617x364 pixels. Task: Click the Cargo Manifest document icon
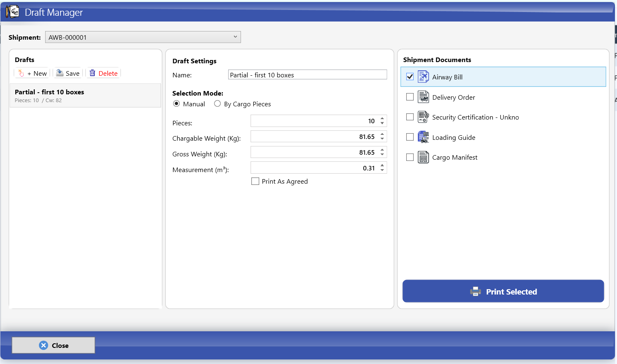pyautogui.click(x=423, y=157)
